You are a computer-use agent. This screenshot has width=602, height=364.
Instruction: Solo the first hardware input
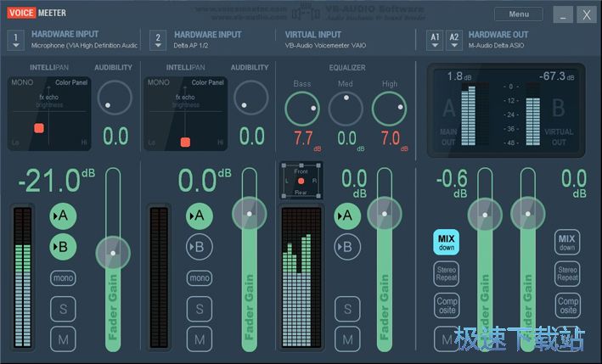point(63,309)
